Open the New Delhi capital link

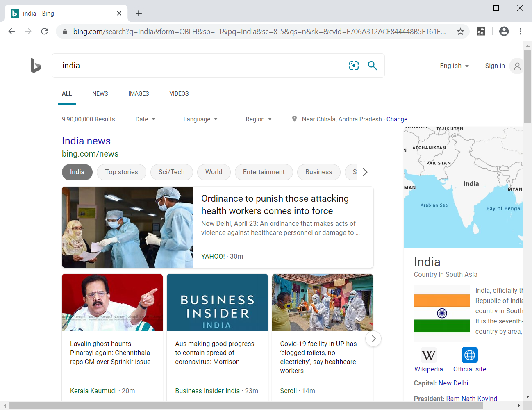click(x=453, y=383)
